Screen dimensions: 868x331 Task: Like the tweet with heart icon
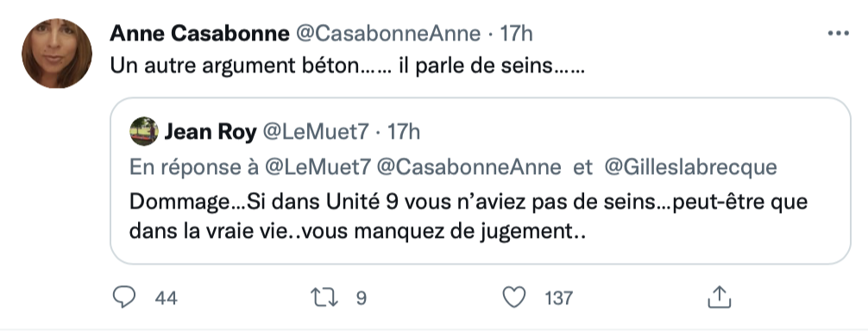513,298
